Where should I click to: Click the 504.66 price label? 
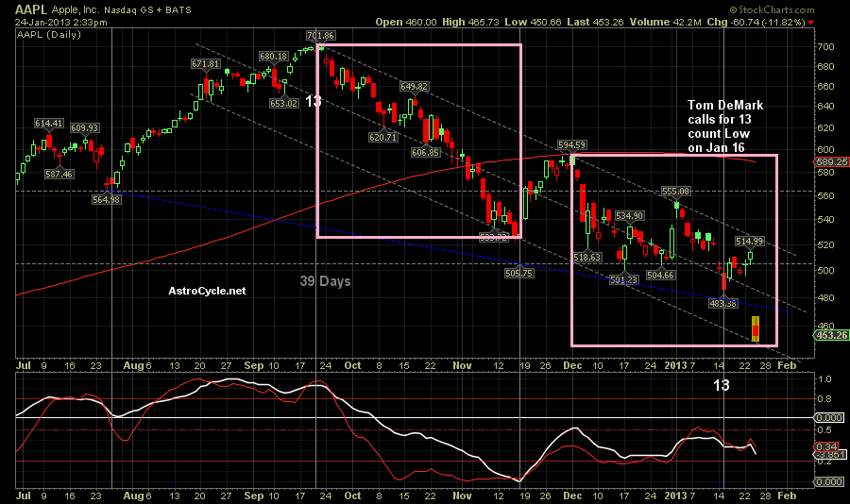click(x=660, y=276)
